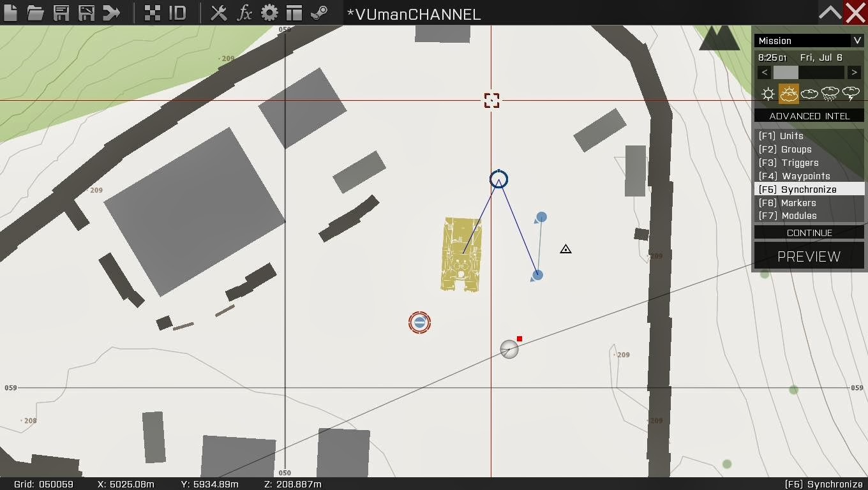Click the large square building on map
The width and height of the screenshot is (868, 490).
coord(194,212)
